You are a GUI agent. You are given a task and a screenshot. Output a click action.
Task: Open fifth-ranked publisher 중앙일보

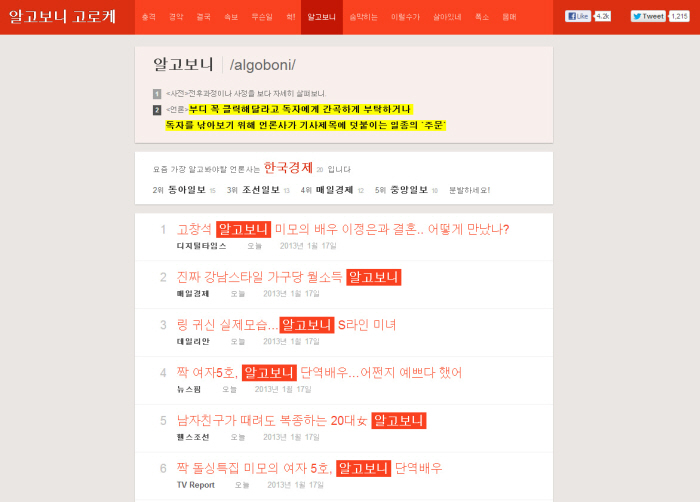coord(409,190)
